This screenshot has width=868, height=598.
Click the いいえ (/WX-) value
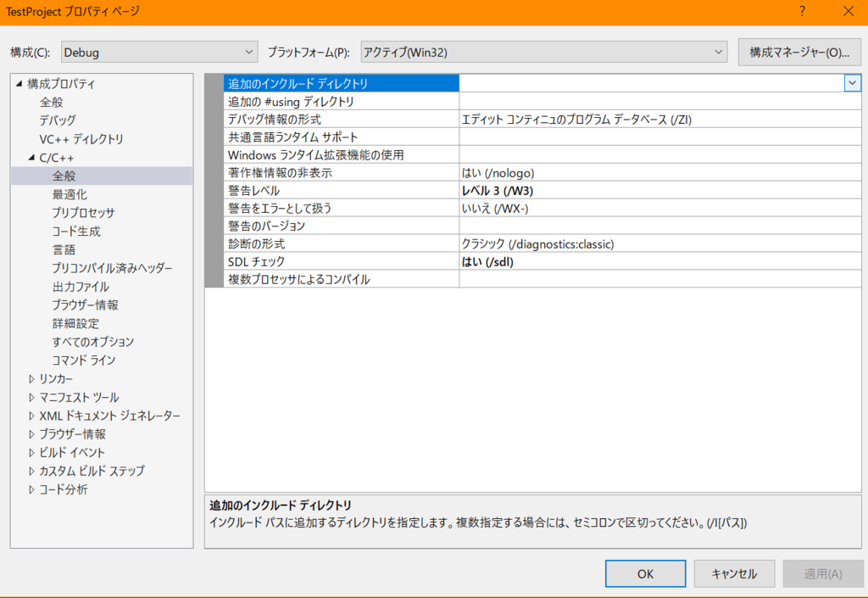click(495, 208)
